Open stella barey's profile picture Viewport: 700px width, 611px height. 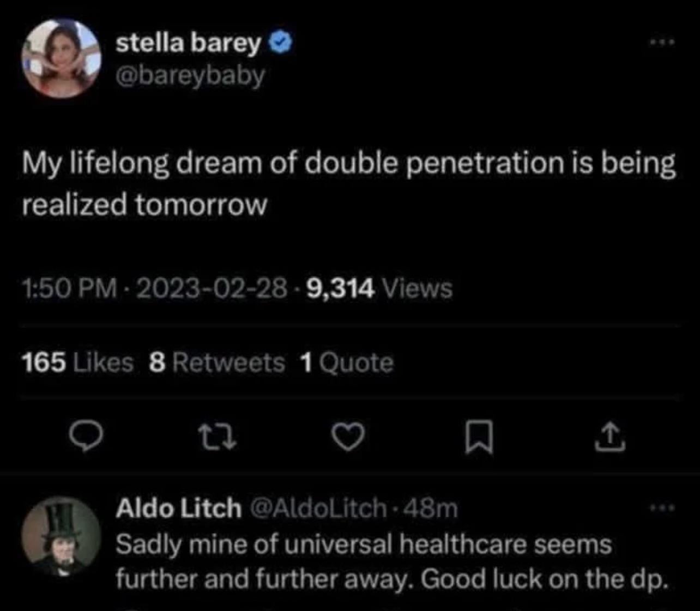[61, 58]
